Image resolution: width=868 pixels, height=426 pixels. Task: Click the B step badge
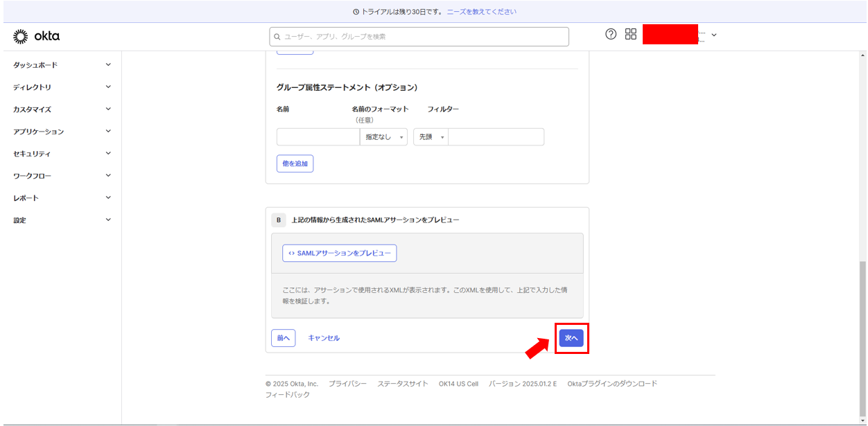click(x=279, y=220)
